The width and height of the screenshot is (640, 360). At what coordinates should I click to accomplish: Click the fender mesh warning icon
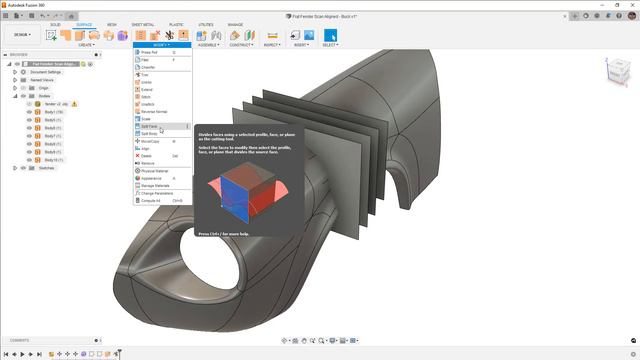[74, 104]
